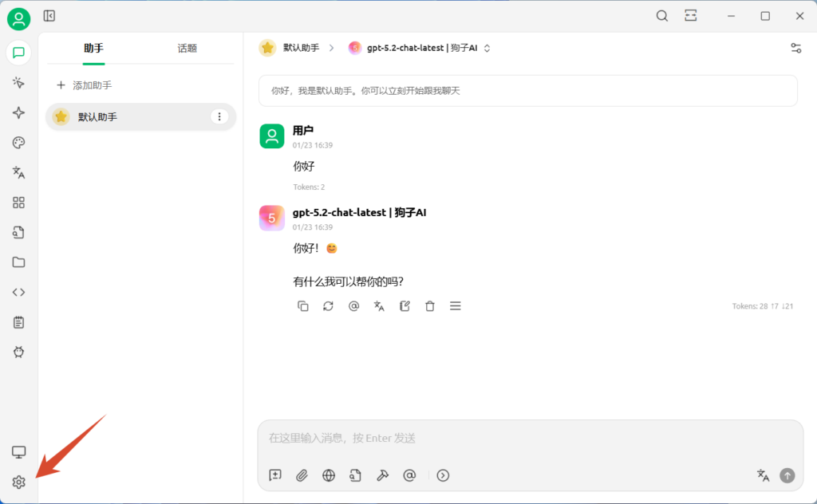Open the mini apps grid icon
The height and width of the screenshot is (504, 817).
click(19, 203)
